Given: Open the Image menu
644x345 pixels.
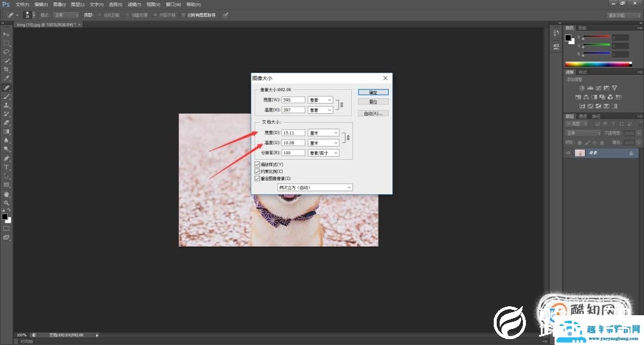Looking at the screenshot, I should [59, 5].
